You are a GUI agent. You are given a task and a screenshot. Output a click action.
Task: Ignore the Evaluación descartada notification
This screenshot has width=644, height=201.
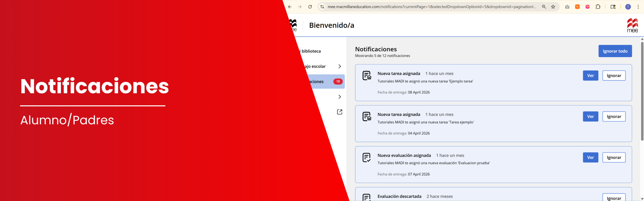coord(614,197)
